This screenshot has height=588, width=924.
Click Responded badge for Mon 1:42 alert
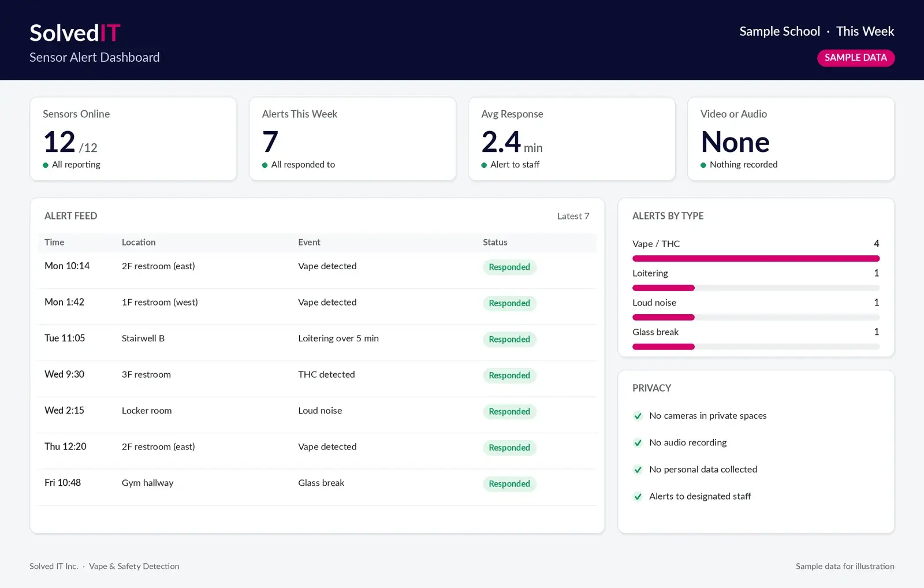[x=509, y=303]
